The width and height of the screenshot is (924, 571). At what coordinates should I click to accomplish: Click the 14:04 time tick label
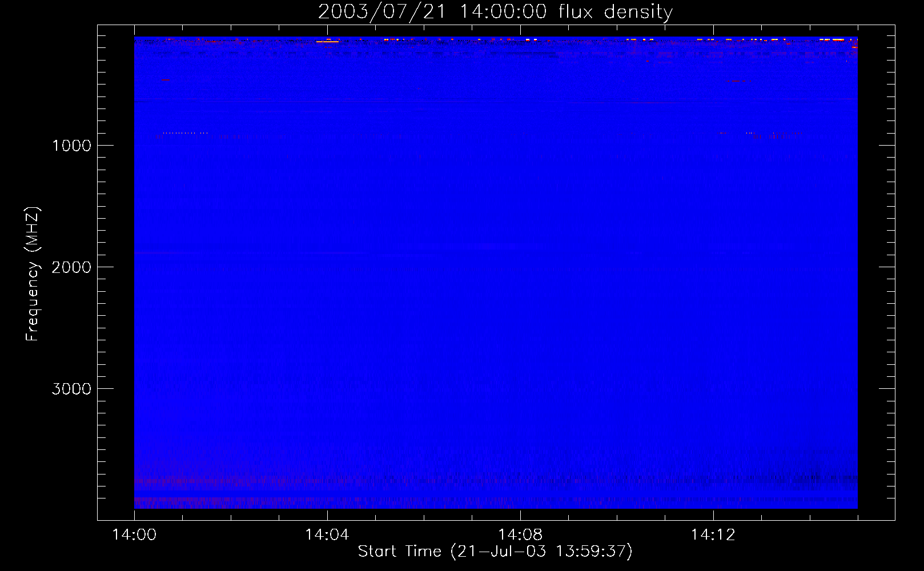point(327,535)
